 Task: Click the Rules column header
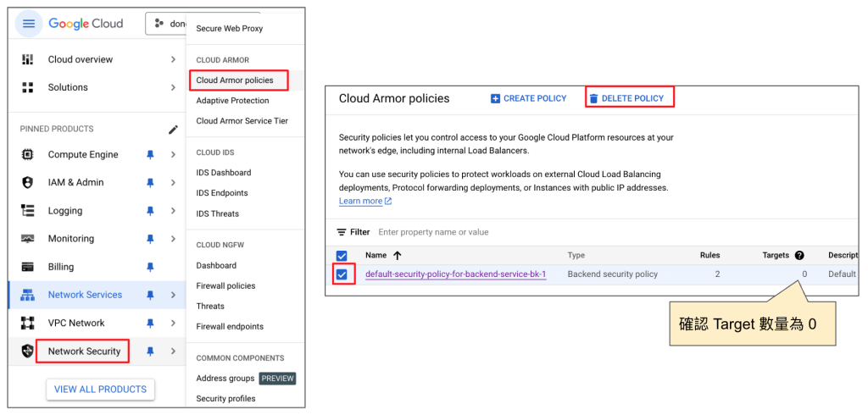[709, 256]
